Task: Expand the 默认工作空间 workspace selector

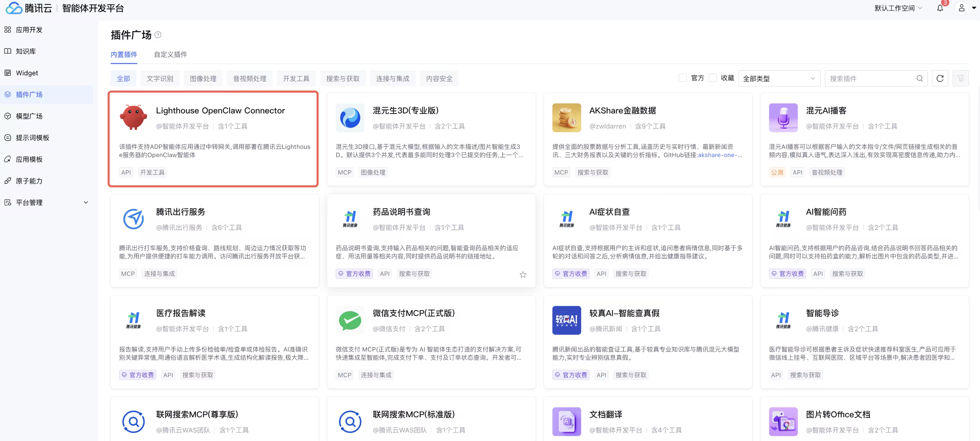Action: pos(898,8)
